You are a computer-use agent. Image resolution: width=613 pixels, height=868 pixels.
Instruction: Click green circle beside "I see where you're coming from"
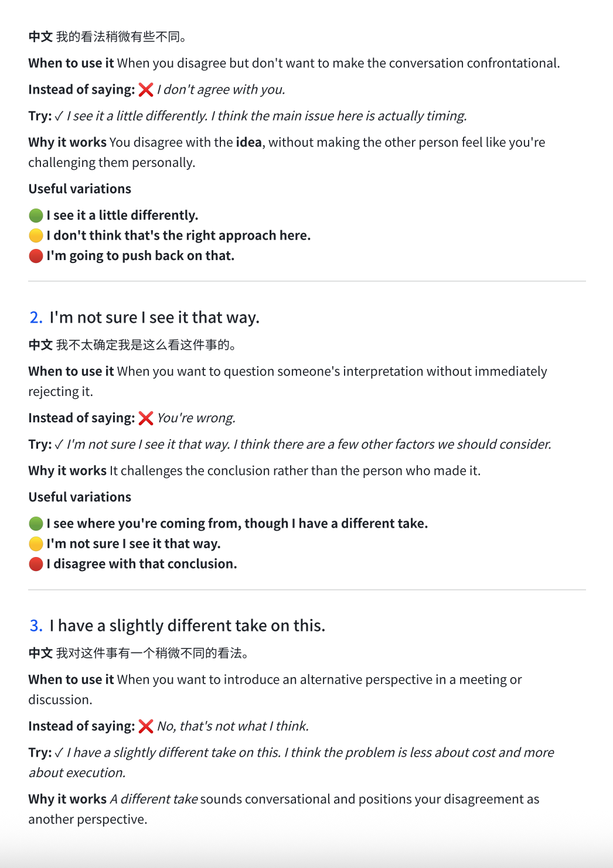pyautogui.click(x=36, y=524)
